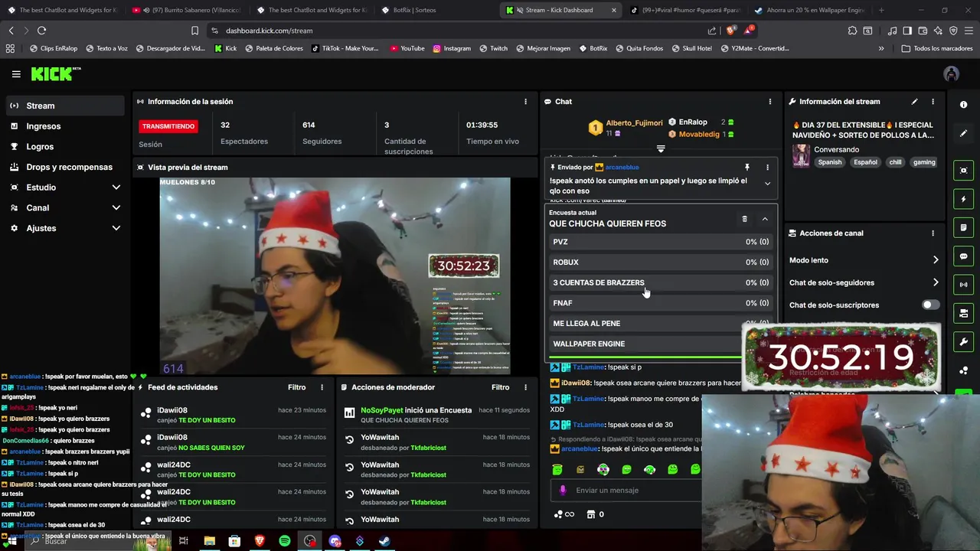
Task: Click the stream preview video thumbnail
Action: coord(335,276)
